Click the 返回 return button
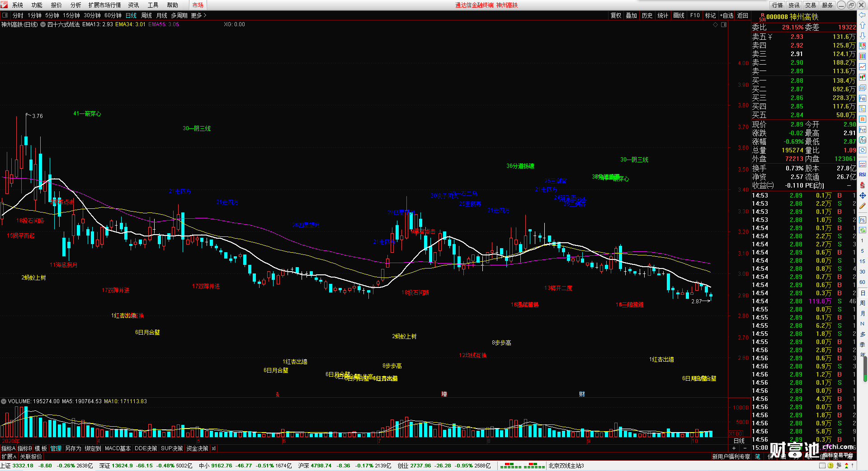This screenshot has height=471, width=868. [x=743, y=15]
